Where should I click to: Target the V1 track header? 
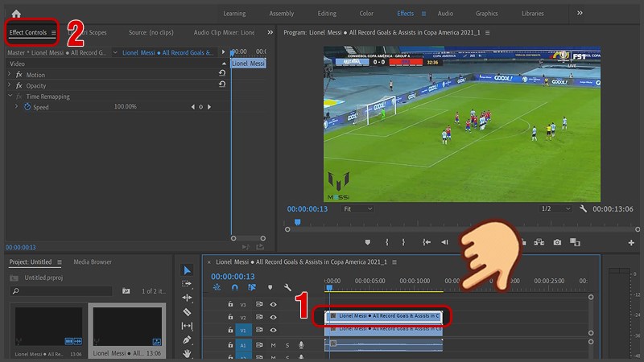click(243, 330)
